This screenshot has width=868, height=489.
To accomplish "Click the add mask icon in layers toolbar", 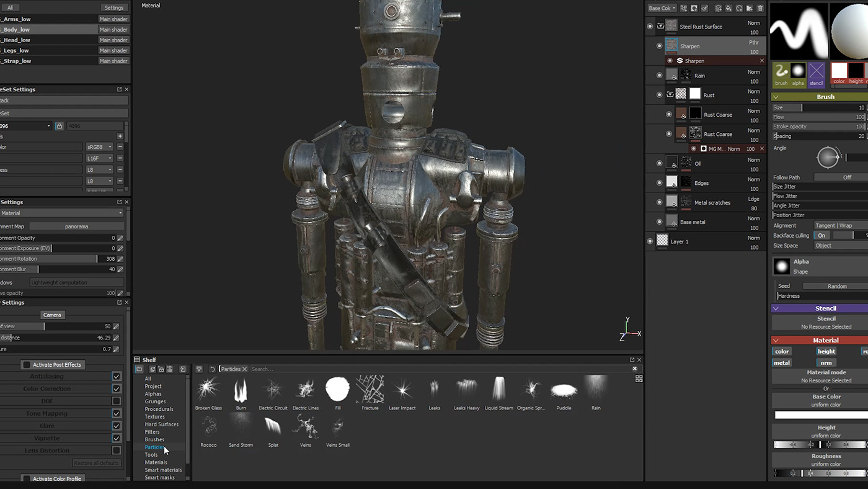I will [694, 8].
